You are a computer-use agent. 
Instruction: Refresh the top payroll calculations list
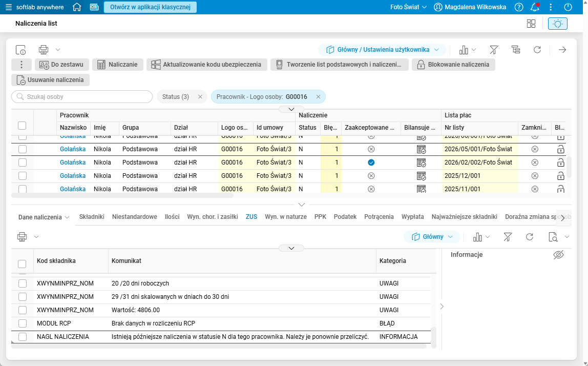coord(537,50)
